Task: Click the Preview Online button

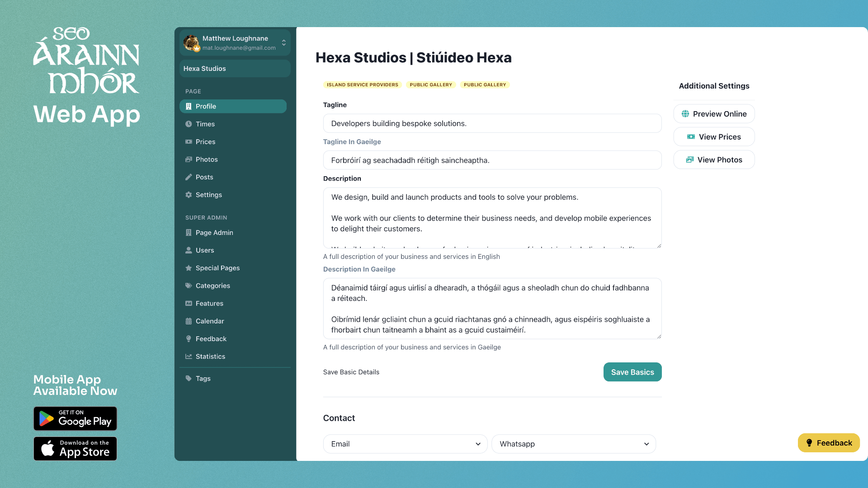Action: (713, 114)
